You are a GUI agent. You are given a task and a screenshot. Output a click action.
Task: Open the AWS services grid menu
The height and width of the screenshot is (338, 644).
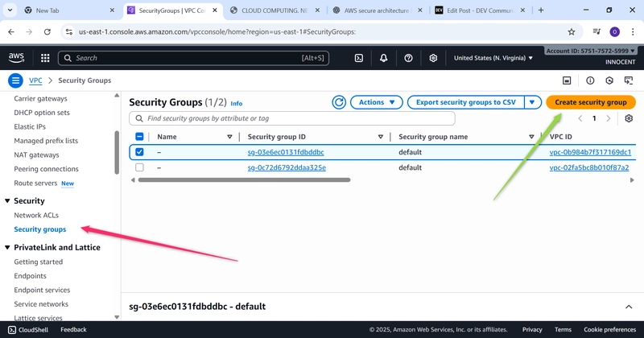tap(45, 58)
